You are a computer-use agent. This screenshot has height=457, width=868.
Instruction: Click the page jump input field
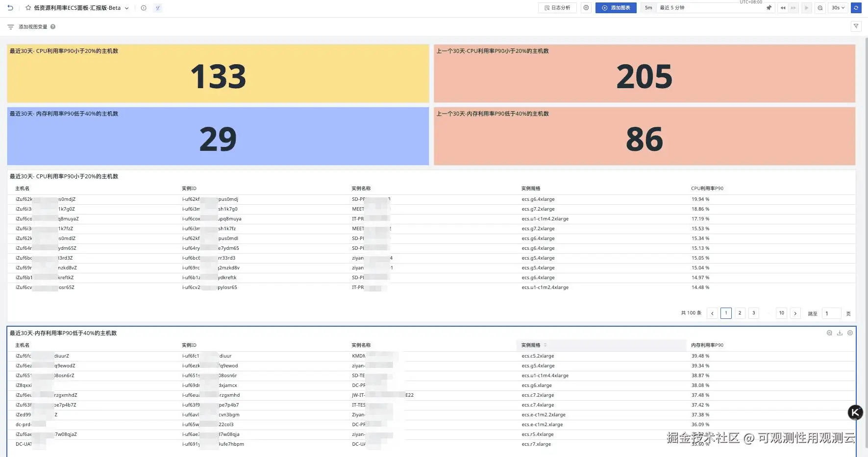coord(832,313)
